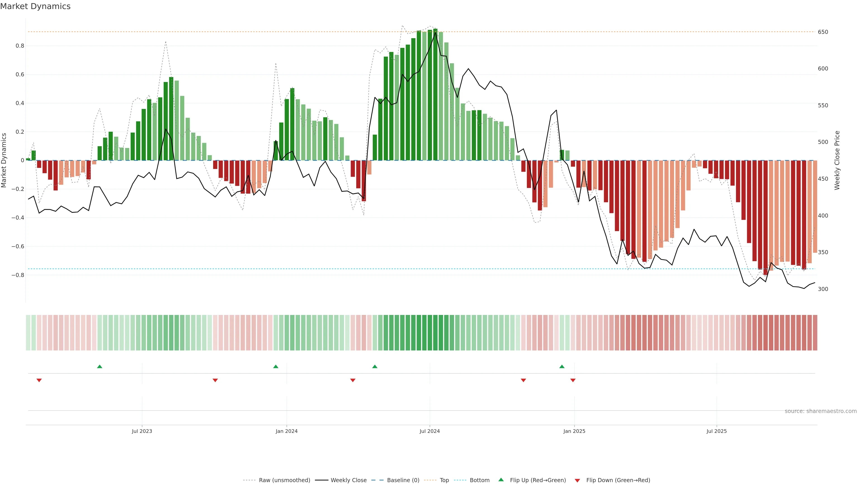Image resolution: width=868 pixels, height=488 pixels.
Task: Click the red flip-down marker after Jan 2025
Action: [x=573, y=380]
